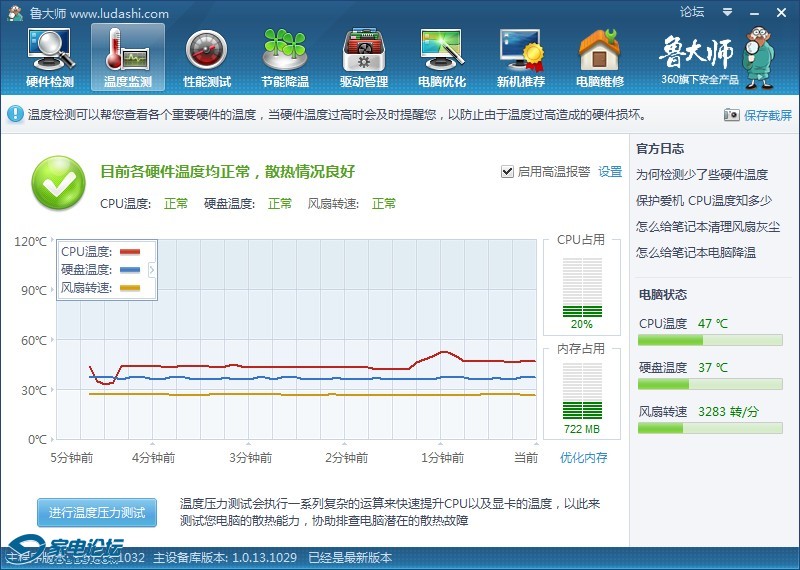This screenshot has width=800, height=570.
Task: Open 保护爱机 CPU温度知多少 article
Action: pyautogui.click(x=703, y=200)
